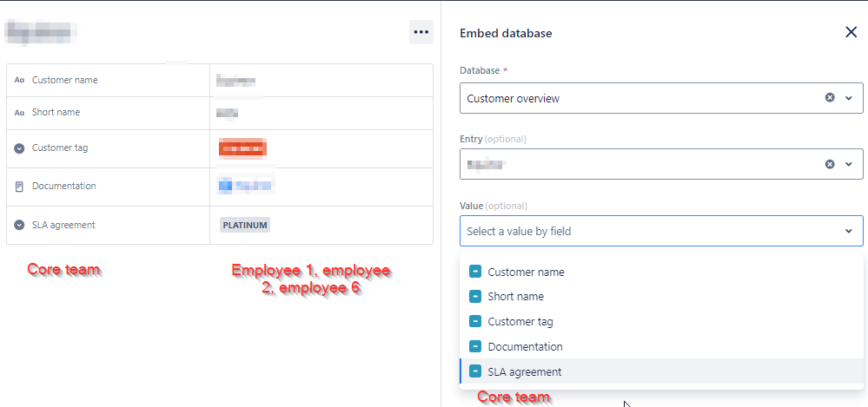This screenshot has width=868, height=407.
Task: Clear the Customer overview database selection
Action: tap(830, 98)
